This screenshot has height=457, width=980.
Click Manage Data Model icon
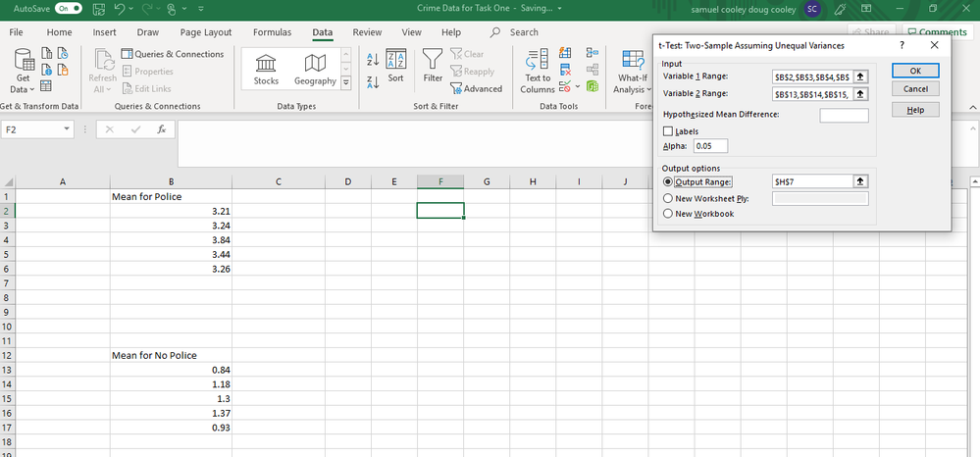tap(592, 85)
